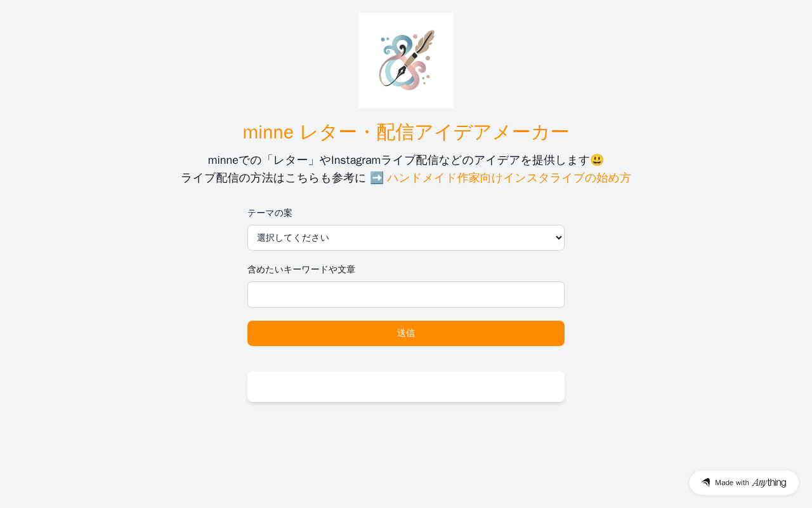The image size is (812, 508).
Task: Click the ライブ配信の方法はこちらも参考に text
Action: pyautogui.click(x=273, y=178)
